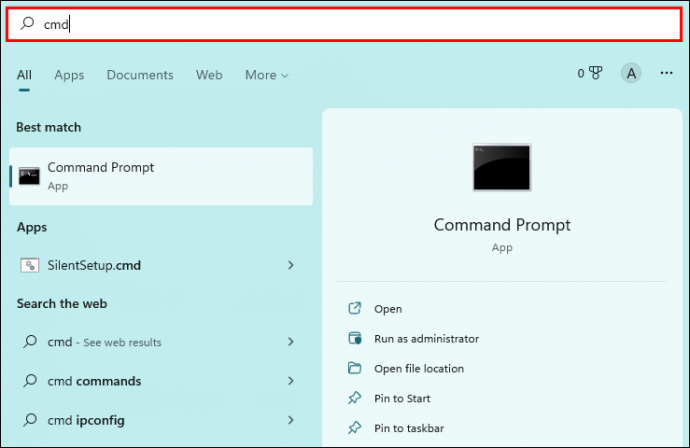
Task: Choose Pin to taskbar
Action: [409, 429]
